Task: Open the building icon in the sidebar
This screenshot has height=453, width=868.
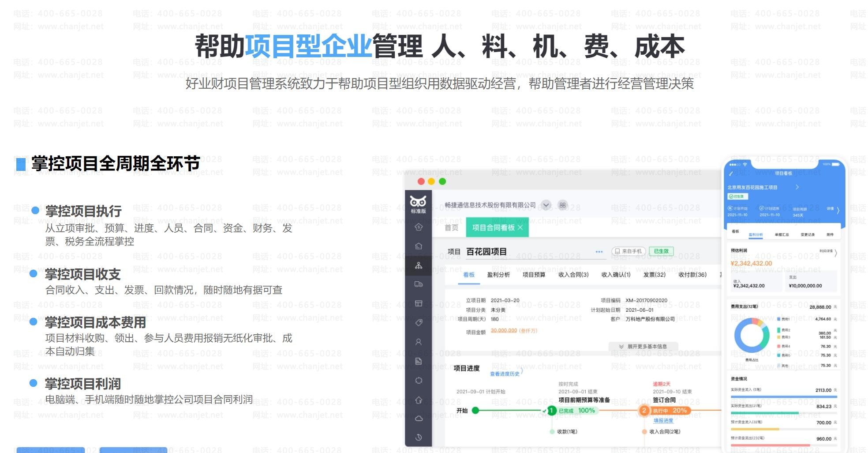Action: pyautogui.click(x=419, y=246)
